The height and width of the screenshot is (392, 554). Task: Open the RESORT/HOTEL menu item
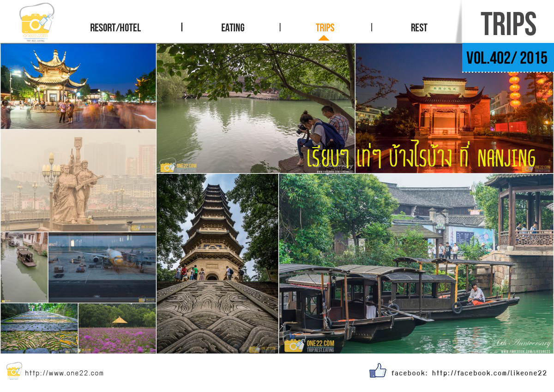click(x=115, y=28)
